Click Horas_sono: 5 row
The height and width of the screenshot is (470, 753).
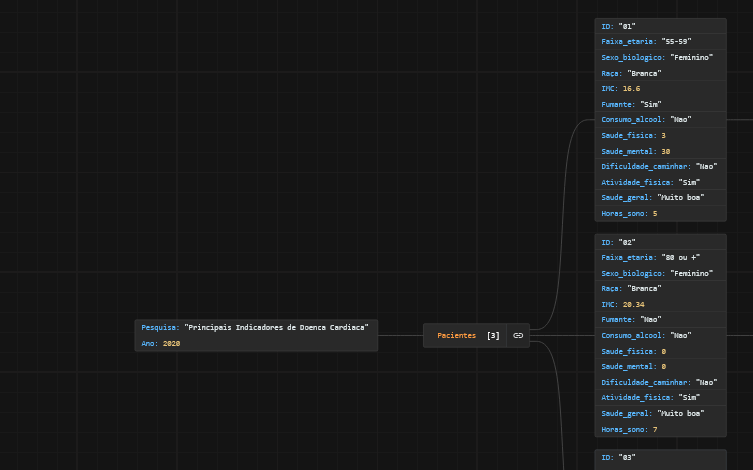pos(660,214)
